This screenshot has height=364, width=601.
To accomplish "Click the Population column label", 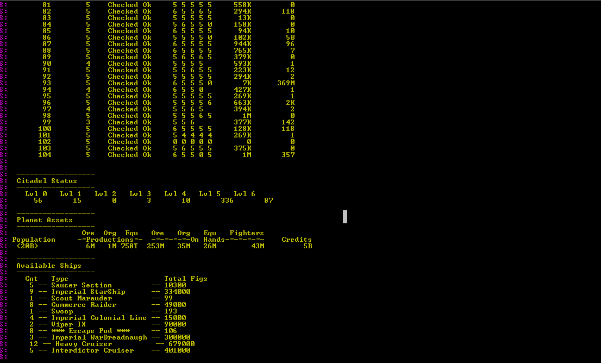I will (x=34, y=240).
